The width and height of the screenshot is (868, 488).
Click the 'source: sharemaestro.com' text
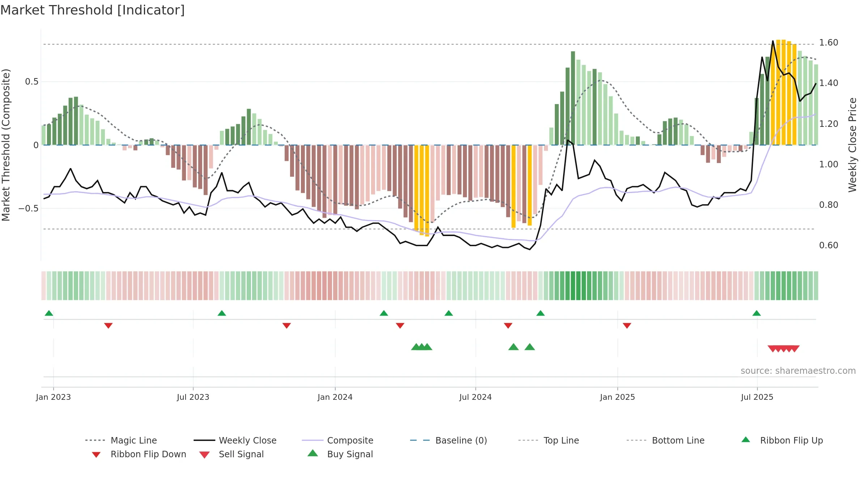(x=798, y=371)
